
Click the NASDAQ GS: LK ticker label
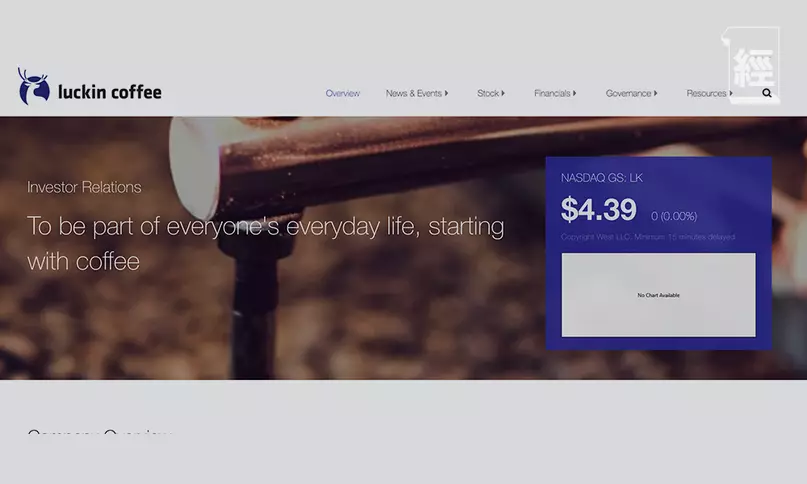tap(602, 178)
